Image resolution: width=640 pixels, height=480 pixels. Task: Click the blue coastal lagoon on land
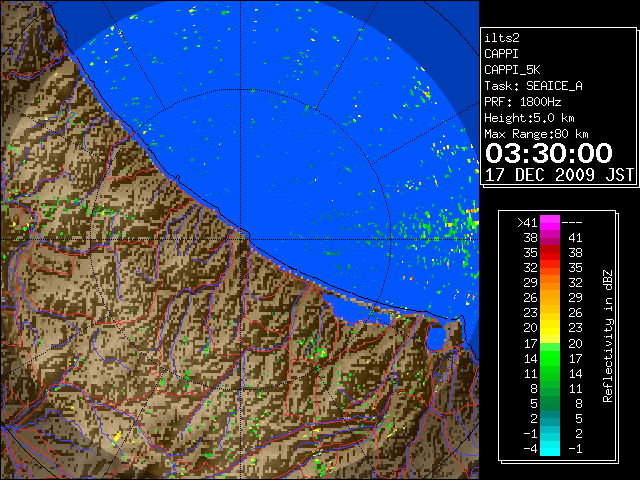tap(438, 337)
